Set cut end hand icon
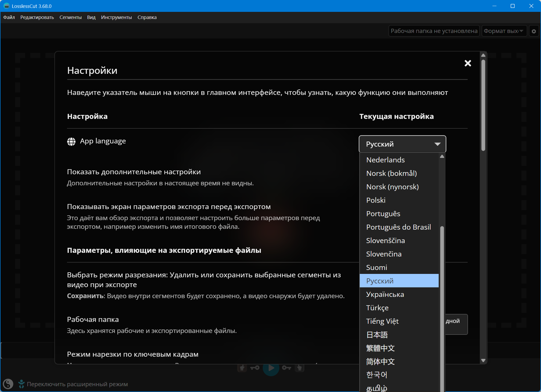This screenshot has height=392, width=541. click(x=299, y=368)
